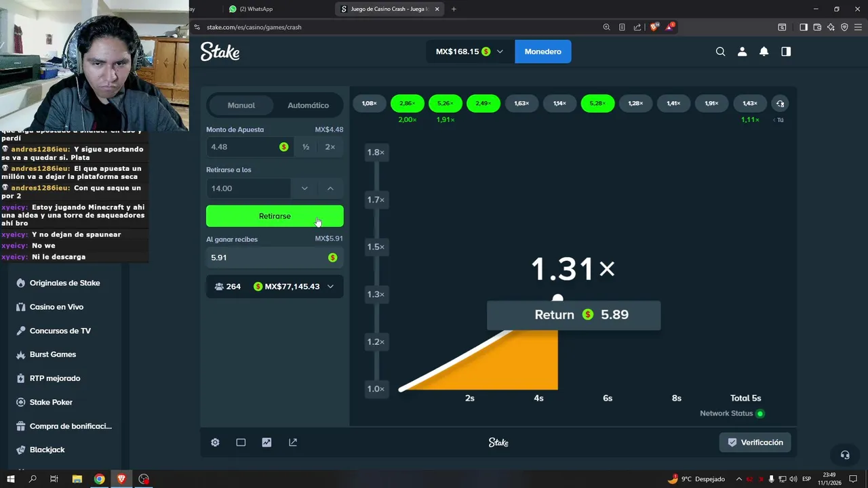The height and width of the screenshot is (488, 868).
Task: Open File Explorer from taskbar
Action: click(77, 479)
